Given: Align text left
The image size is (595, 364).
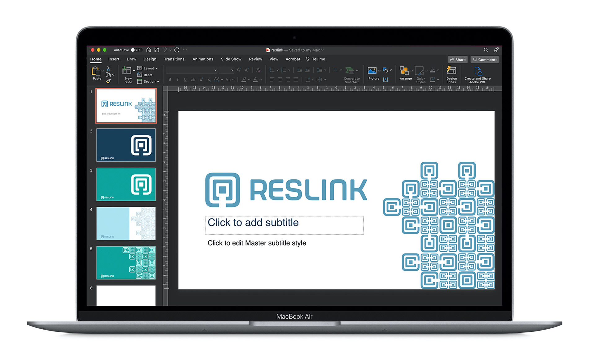Looking at the screenshot, I should pos(272,80).
